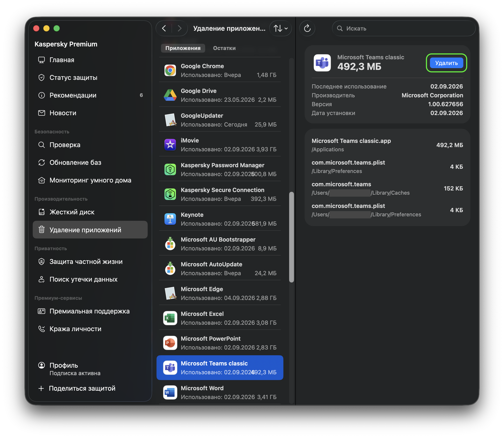Open Кража личности section
This screenshot has height=438, width=504.
[90, 329]
